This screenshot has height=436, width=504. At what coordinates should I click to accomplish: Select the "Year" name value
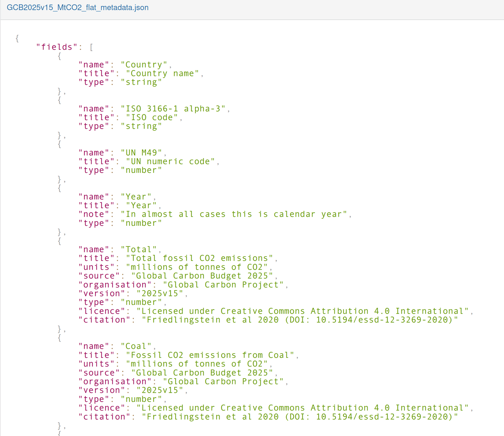pos(136,197)
